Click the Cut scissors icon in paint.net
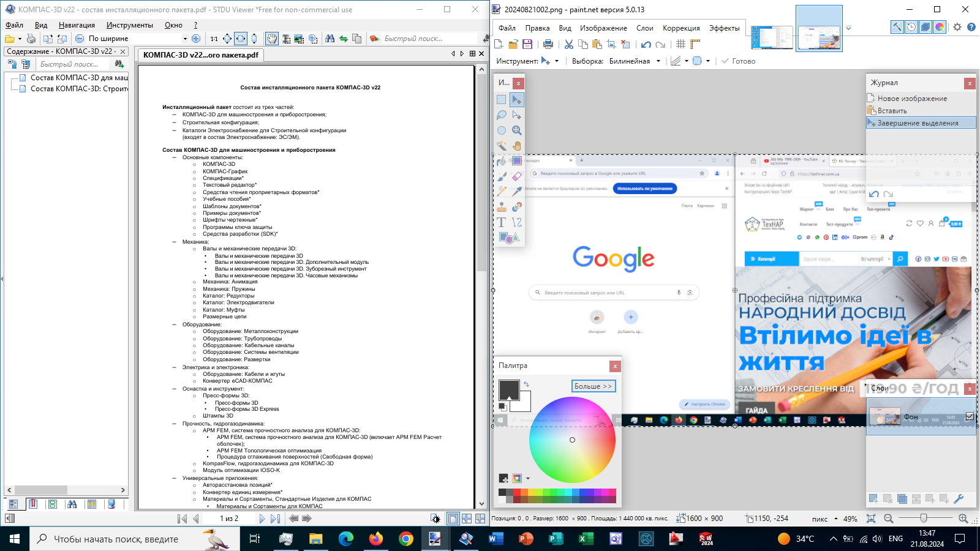The image size is (980, 551). tap(569, 44)
